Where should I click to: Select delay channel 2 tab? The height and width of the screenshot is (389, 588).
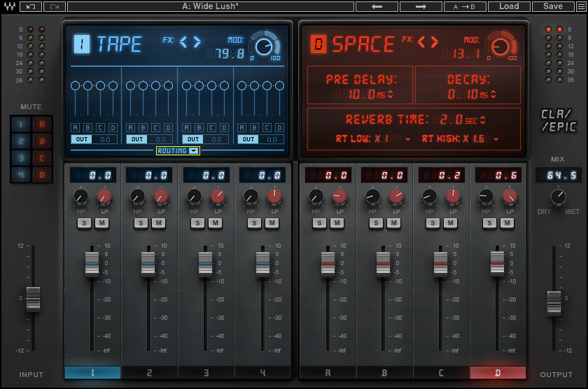coord(149,372)
